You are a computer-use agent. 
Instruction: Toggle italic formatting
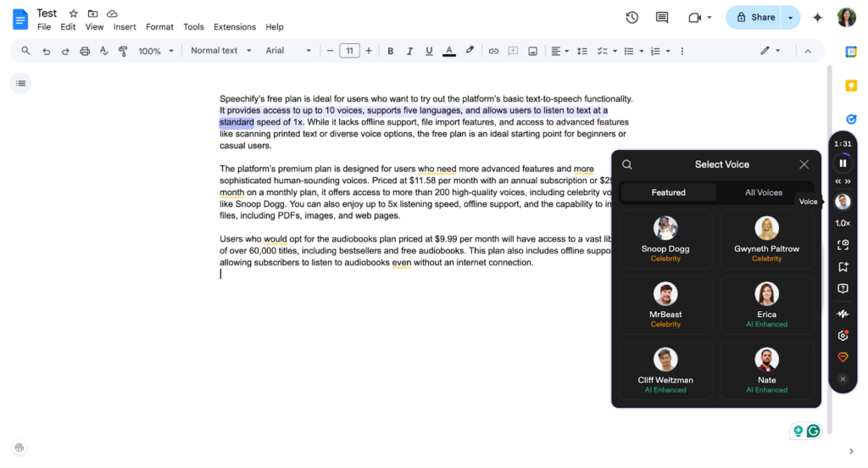(x=409, y=51)
